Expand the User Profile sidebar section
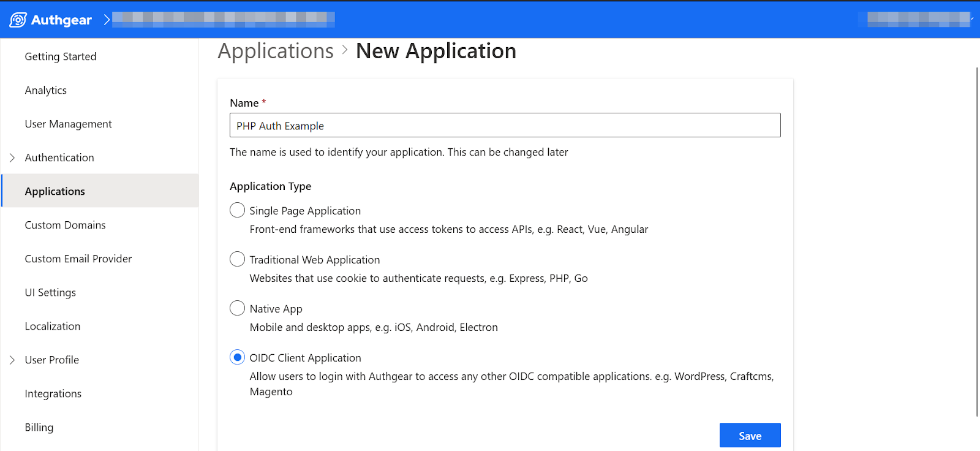The height and width of the screenshot is (451, 980). (x=12, y=360)
